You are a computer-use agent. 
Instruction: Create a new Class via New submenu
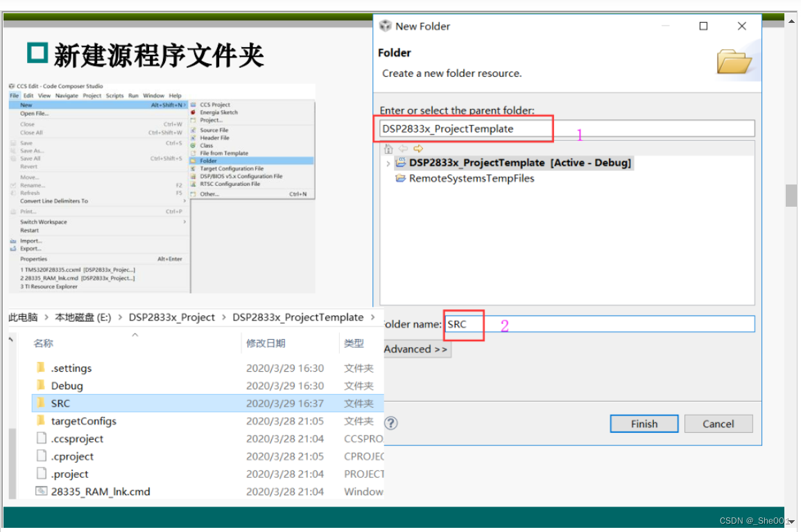pyautogui.click(x=208, y=145)
